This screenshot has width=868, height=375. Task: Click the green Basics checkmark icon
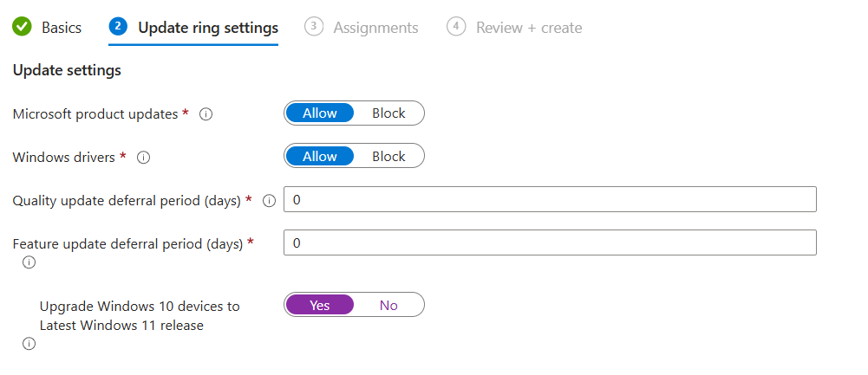pyautogui.click(x=22, y=27)
